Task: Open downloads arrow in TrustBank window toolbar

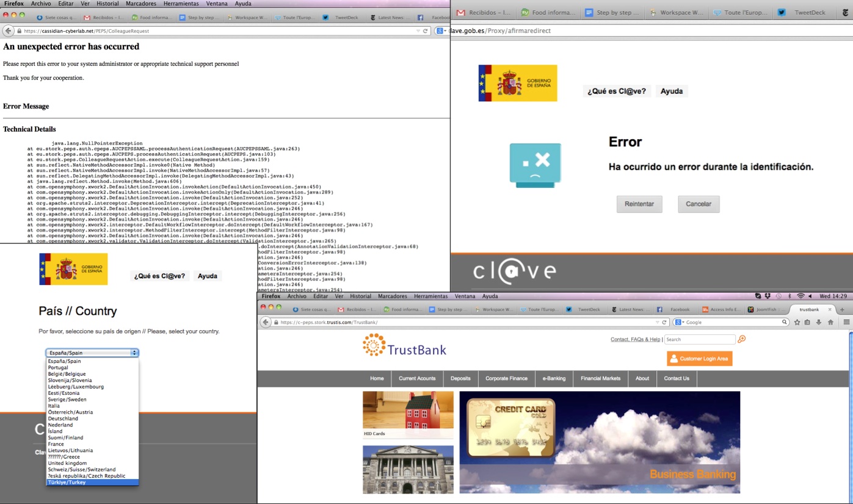Action: click(x=819, y=322)
